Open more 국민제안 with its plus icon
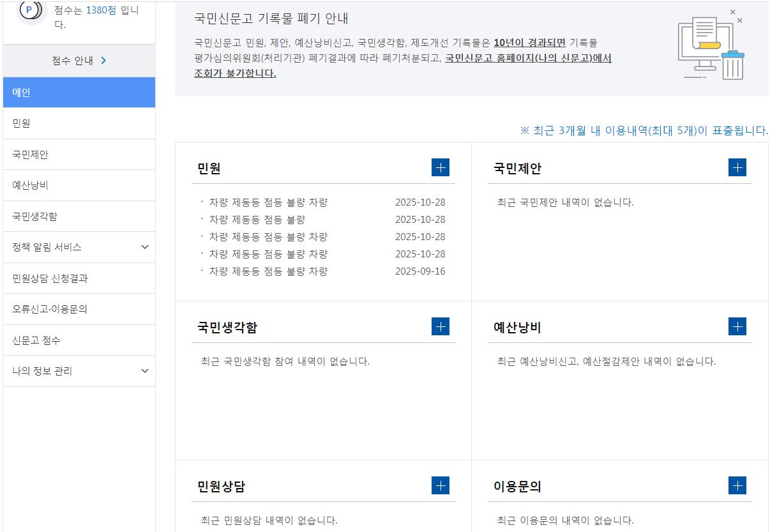The image size is (770, 532). 737,167
